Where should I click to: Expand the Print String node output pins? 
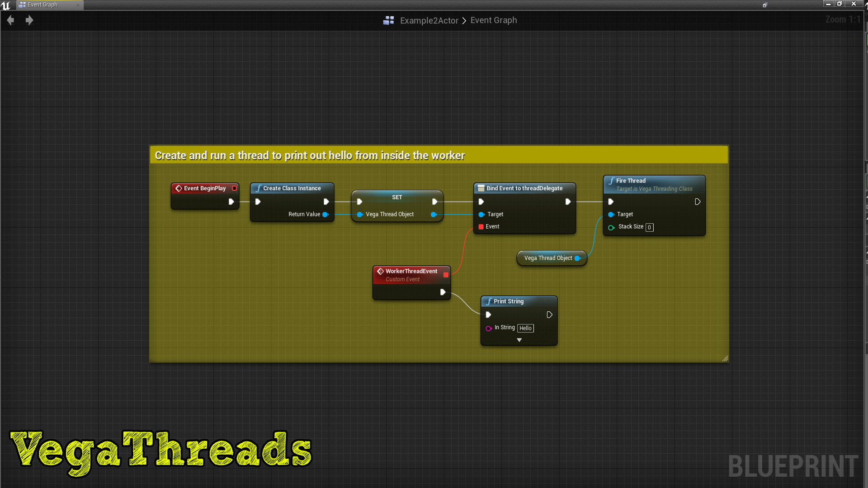[519, 340]
